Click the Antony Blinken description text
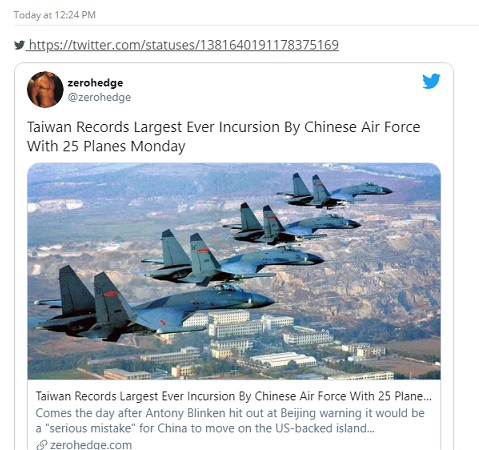The width and height of the screenshot is (479, 450). pyautogui.click(x=230, y=413)
